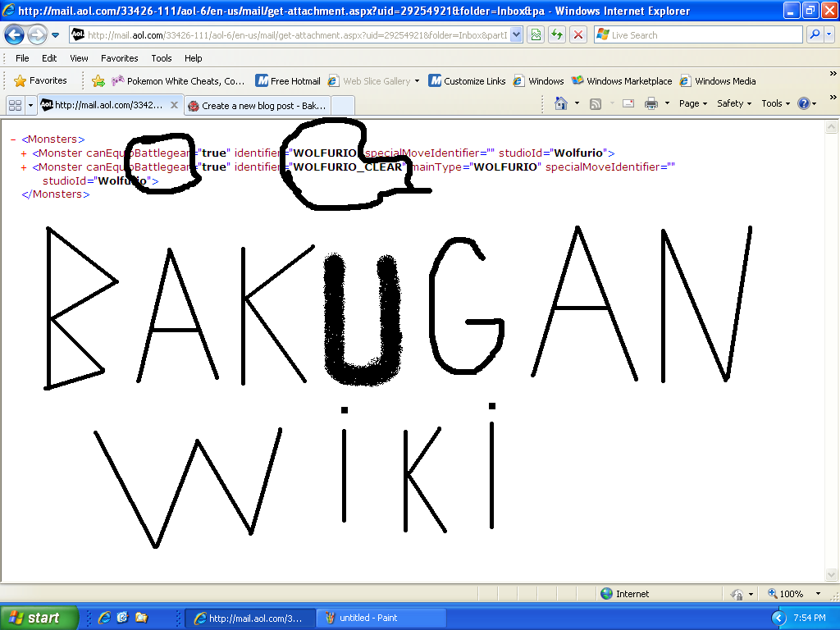Click the Live Search magnifier button
Screen dimensions: 840x630
pyautogui.click(x=815, y=35)
